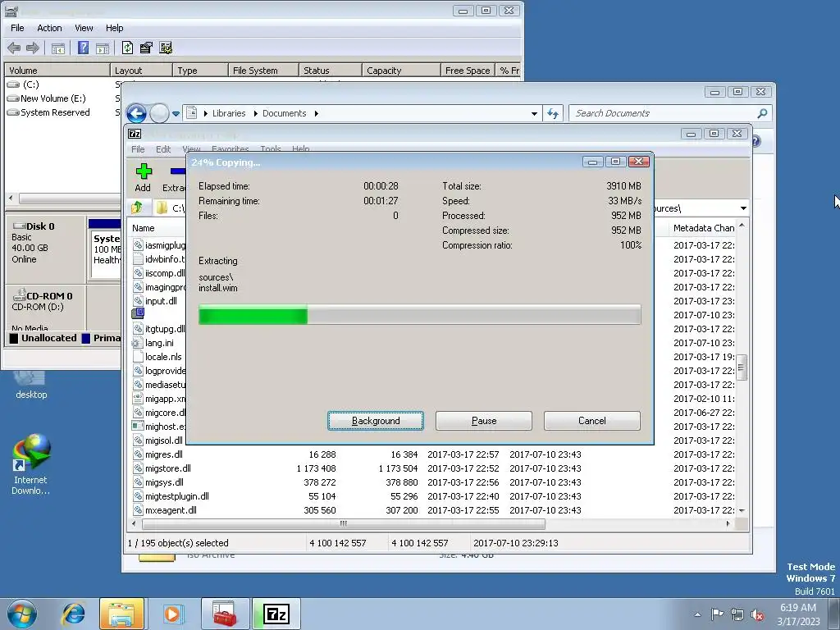The width and height of the screenshot is (840, 630).
Task: Sort by Capacity column header
Action: [x=401, y=71]
